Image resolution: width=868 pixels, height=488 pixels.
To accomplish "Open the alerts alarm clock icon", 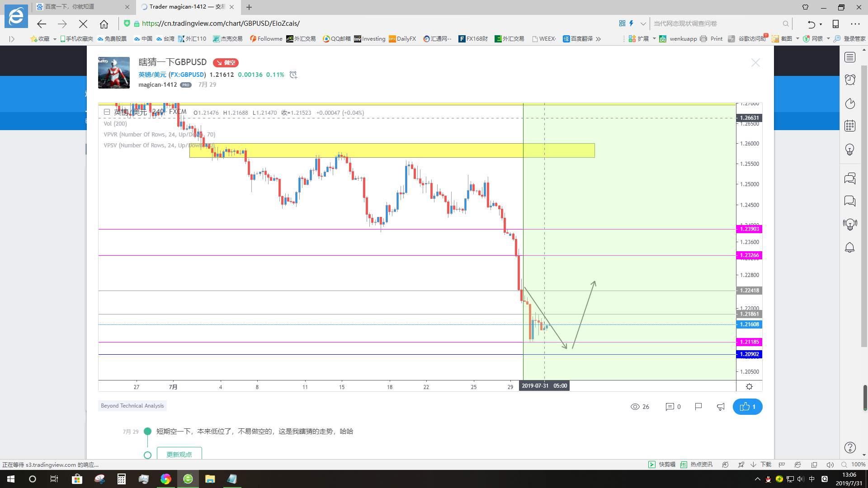I will pos(850,80).
